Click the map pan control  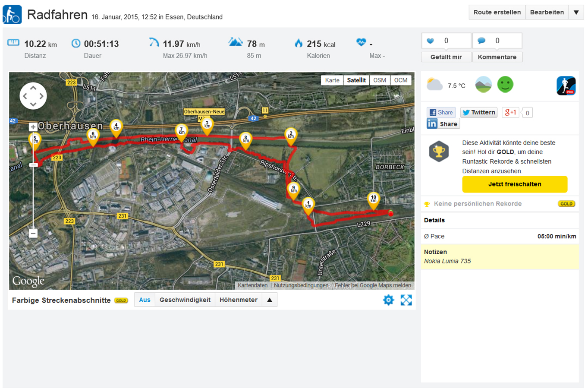[x=33, y=96]
